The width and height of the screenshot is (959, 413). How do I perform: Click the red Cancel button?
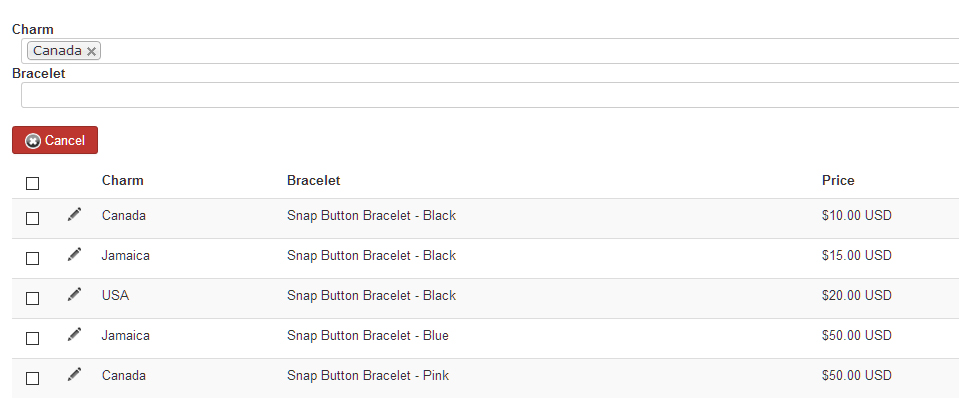tap(55, 140)
